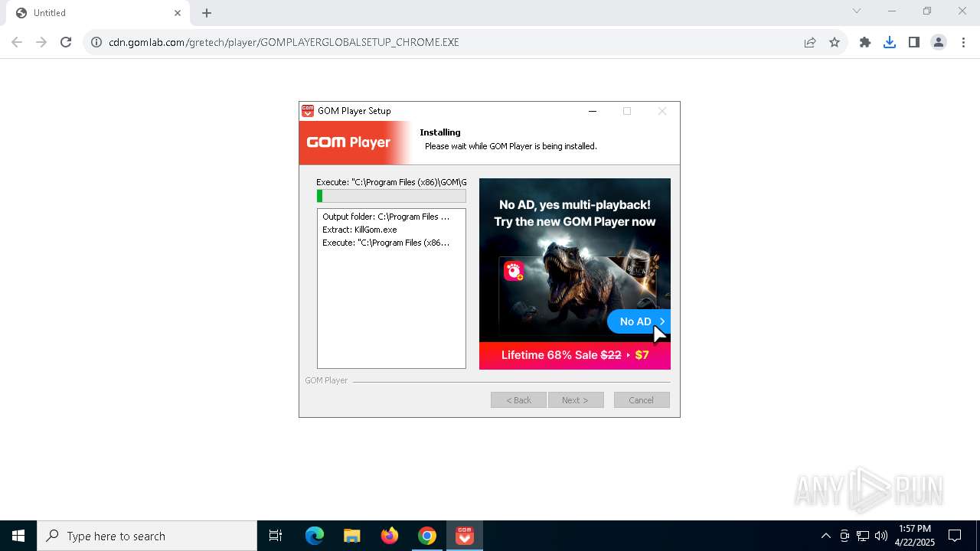Click the GOM Player Setup title icon
Screen dimensions: 980x551
pos(308,111)
